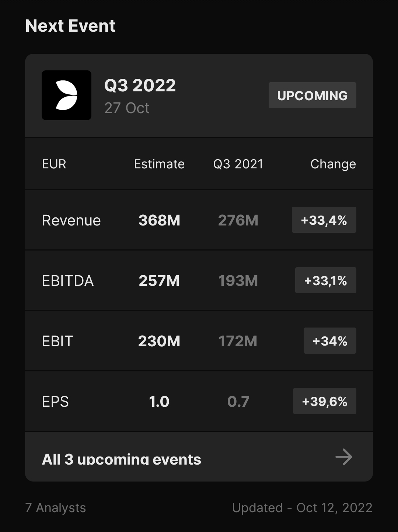Click the 7 Analysts text
The width and height of the screenshot is (398, 532).
coord(56,508)
